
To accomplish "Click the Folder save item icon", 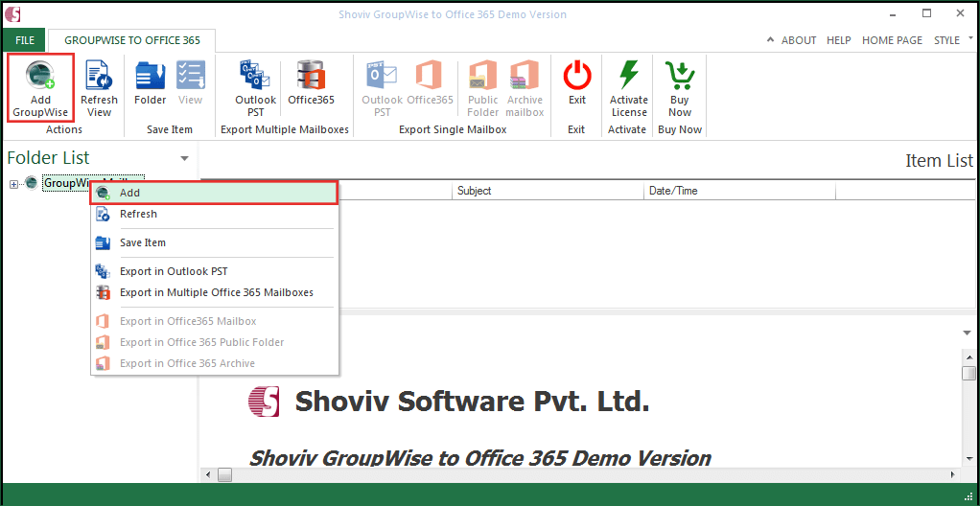I will (150, 83).
